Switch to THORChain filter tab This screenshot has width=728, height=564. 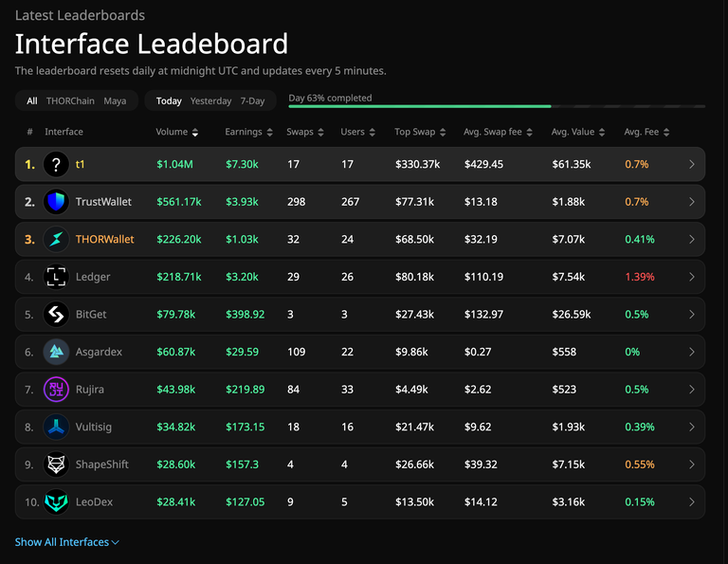coord(70,101)
